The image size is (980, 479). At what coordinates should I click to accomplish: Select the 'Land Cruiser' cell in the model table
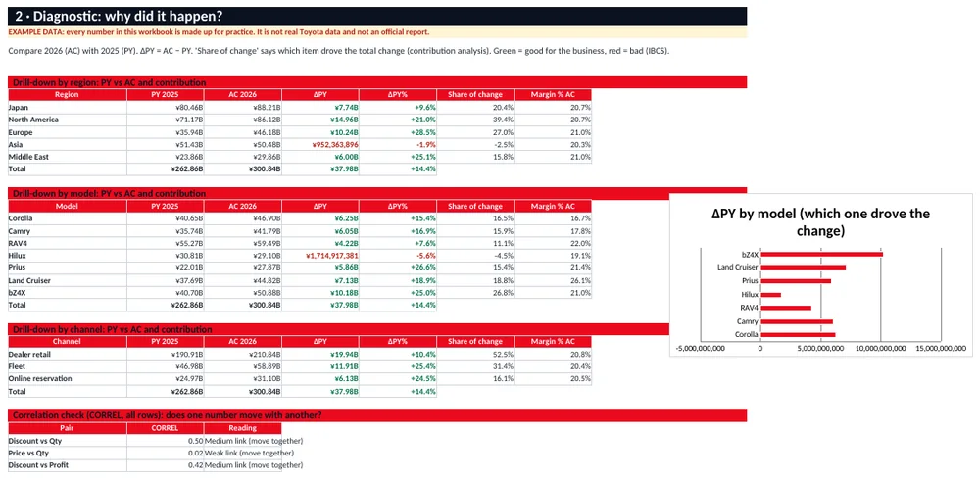click(x=68, y=280)
